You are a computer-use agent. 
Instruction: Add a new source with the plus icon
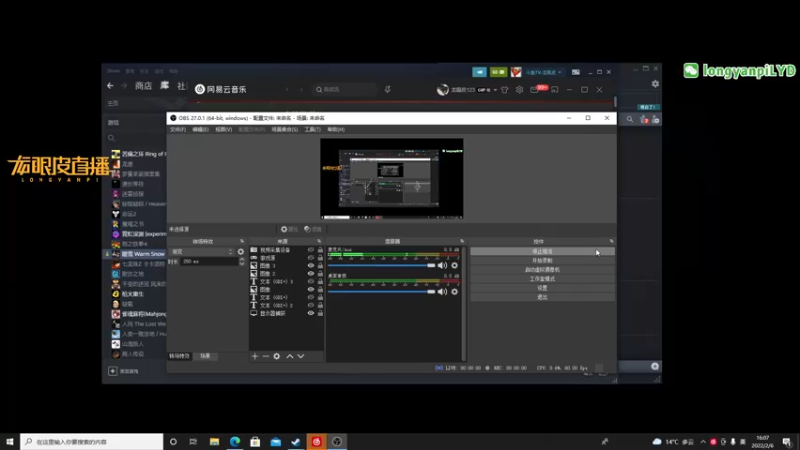click(x=255, y=356)
